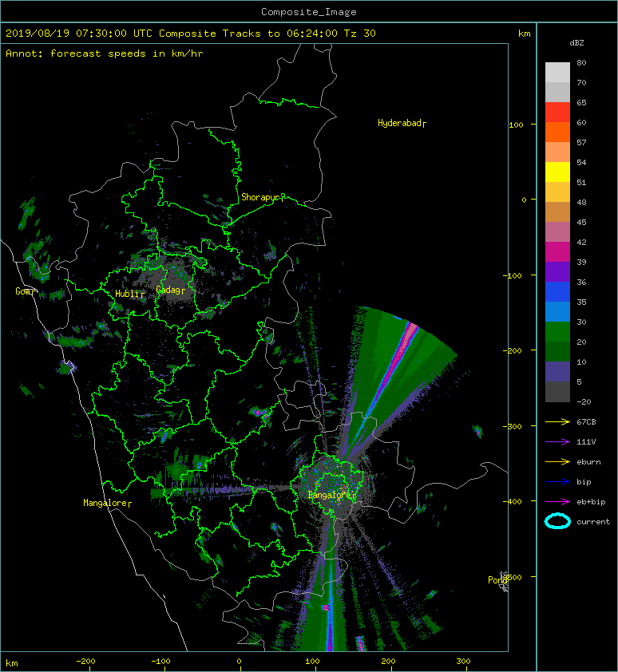
Task: Click the radar echo cluster around Gadag
Action: click(169, 281)
